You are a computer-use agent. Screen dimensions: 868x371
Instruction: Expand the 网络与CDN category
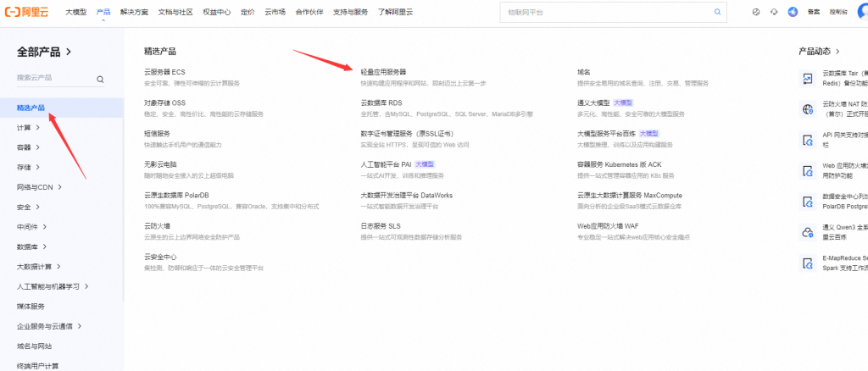pyautogui.click(x=59, y=187)
